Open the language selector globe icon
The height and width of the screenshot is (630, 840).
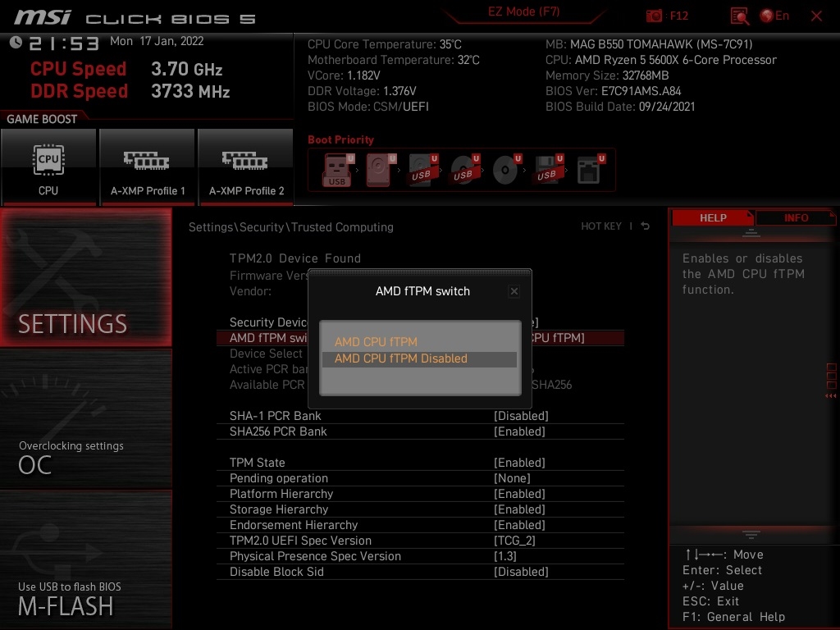click(x=767, y=15)
